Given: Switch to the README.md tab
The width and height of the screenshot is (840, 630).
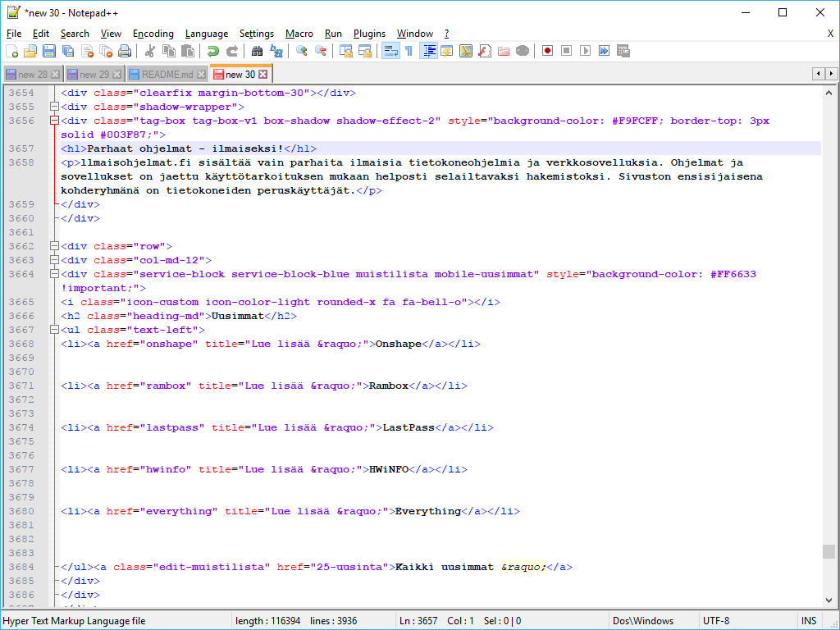Looking at the screenshot, I should point(167,75).
